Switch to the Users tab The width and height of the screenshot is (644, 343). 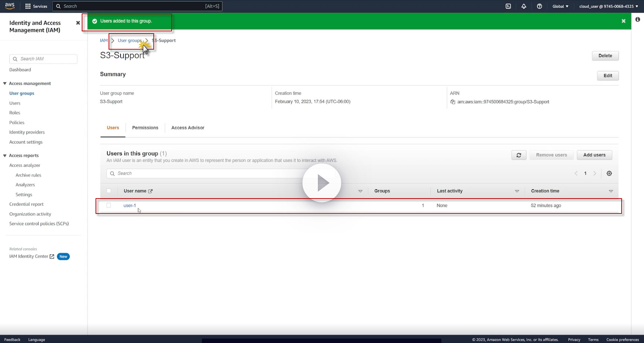point(113,128)
